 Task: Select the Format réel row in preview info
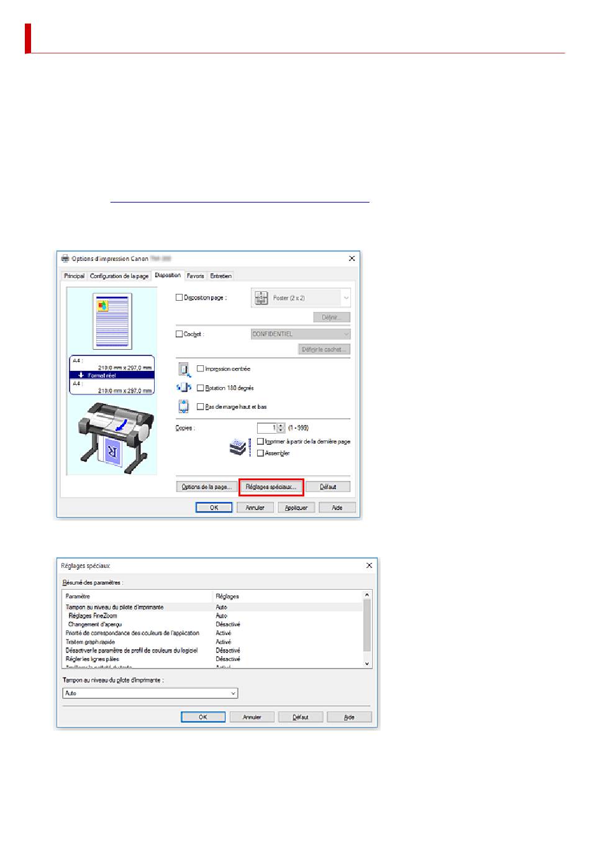(x=112, y=375)
